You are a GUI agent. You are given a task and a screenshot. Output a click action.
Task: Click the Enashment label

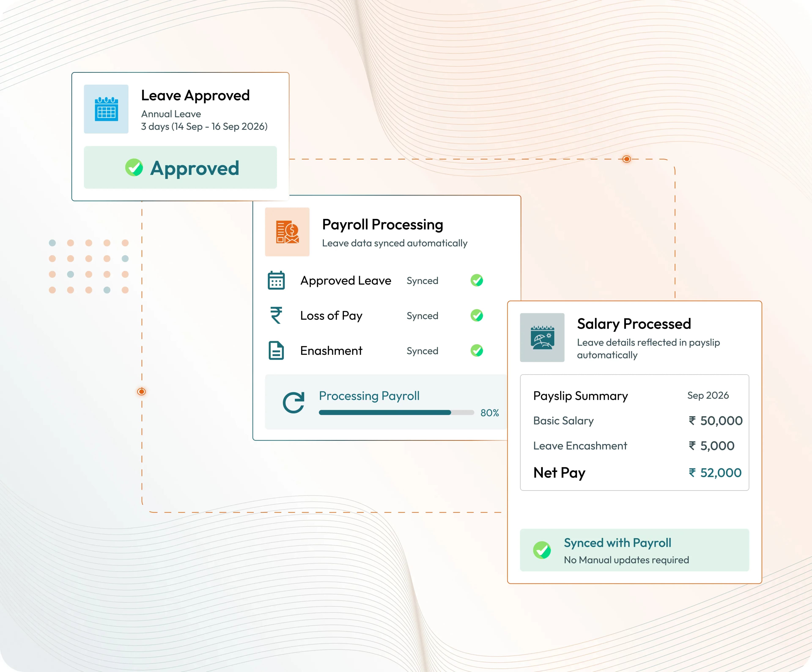pyautogui.click(x=331, y=351)
